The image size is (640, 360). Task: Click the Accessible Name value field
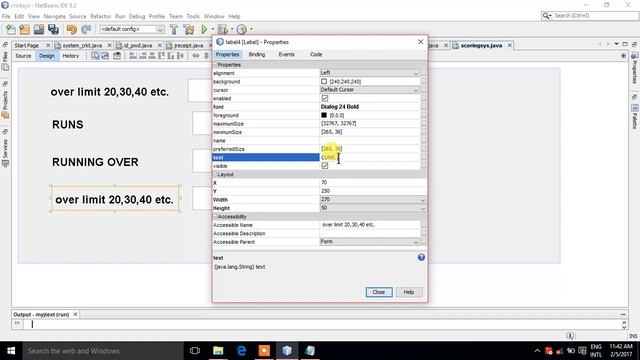coord(370,225)
